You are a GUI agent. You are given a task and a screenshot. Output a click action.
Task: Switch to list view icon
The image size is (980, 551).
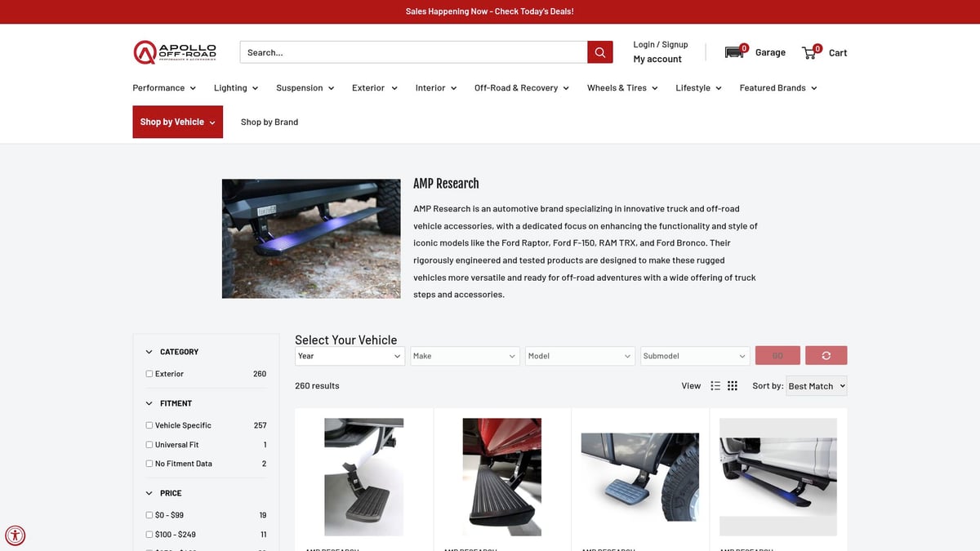click(x=715, y=386)
